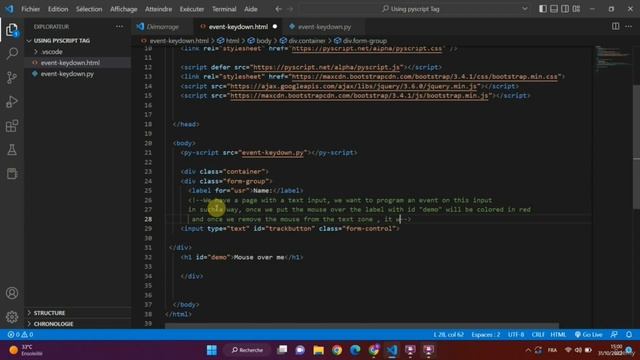Open the Manage gear settings icon
This screenshot has height=360, width=640.
point(12,317)
